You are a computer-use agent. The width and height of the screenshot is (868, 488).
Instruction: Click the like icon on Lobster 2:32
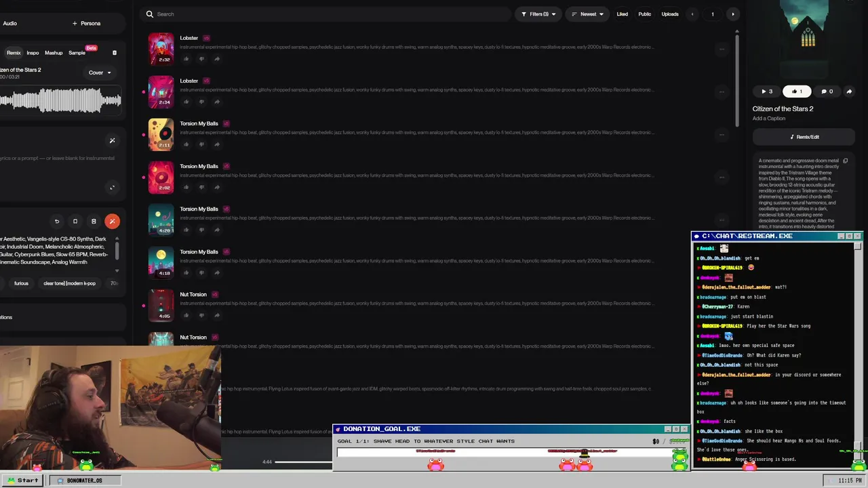coord(186,59)
